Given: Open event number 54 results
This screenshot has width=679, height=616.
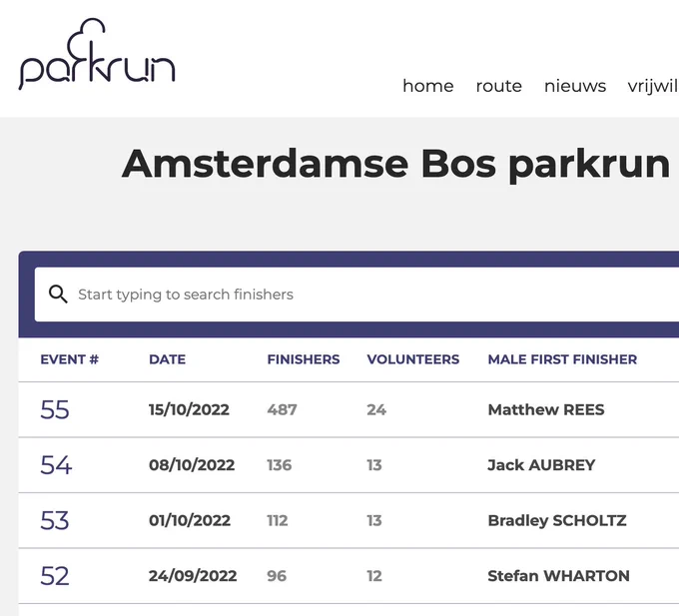Looking at the screenshot, I should [x=56, y=465].
